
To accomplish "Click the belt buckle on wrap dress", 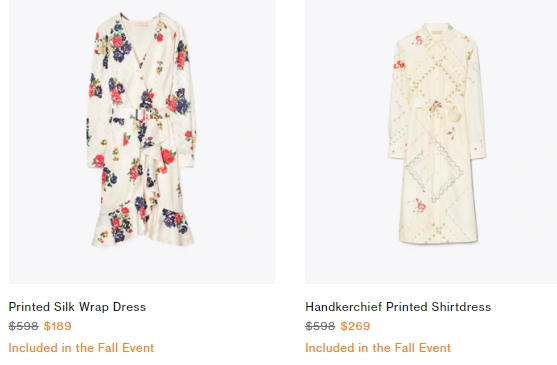I will point(141,115).
